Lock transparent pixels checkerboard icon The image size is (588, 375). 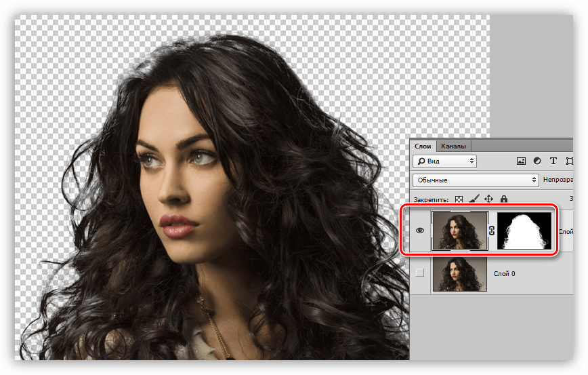pos(459,199)
